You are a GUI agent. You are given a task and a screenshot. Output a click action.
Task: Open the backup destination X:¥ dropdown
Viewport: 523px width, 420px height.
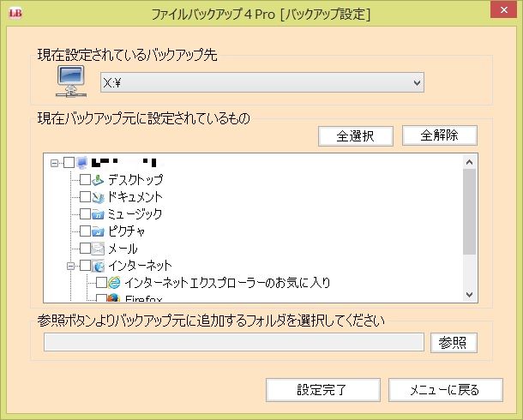(x=262, y=82)
